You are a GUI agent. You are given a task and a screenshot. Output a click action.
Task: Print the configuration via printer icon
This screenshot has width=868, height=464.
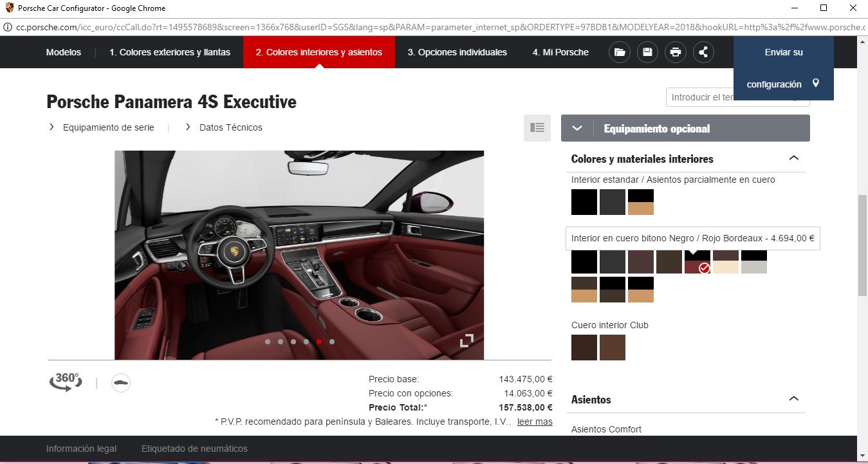point(676,52)
